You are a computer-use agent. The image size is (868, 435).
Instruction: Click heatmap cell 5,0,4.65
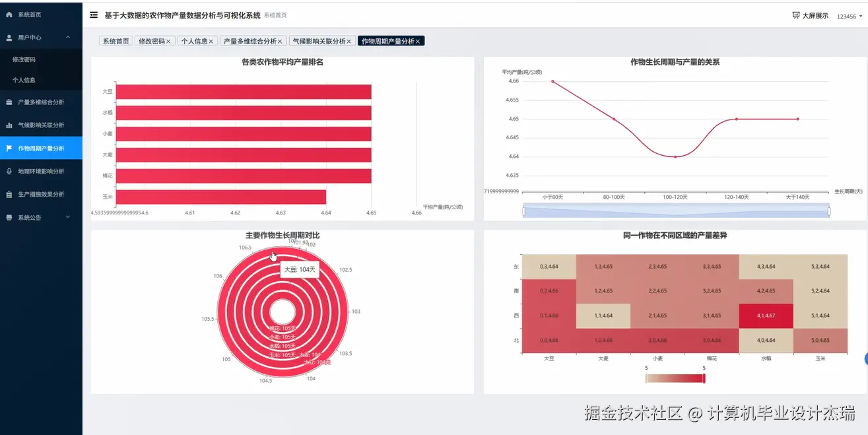pyautogui.click(x=821, y=340)
